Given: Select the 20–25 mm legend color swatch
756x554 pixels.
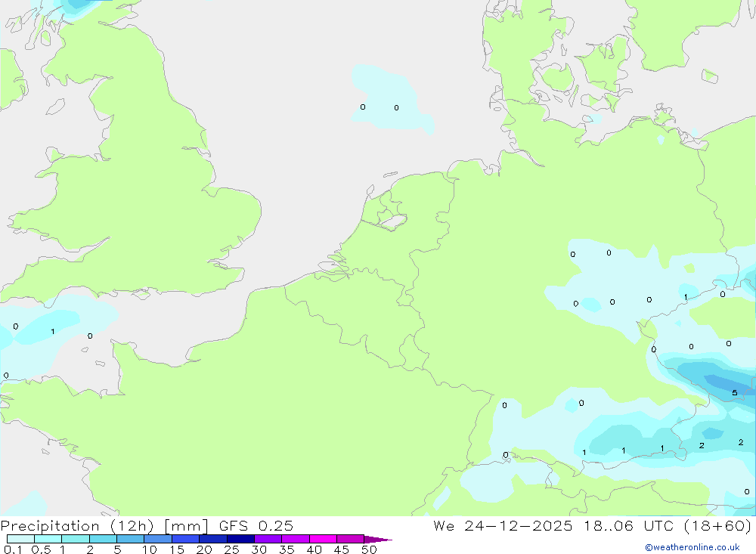Looking at the screenshot, I should coord(213,539).
